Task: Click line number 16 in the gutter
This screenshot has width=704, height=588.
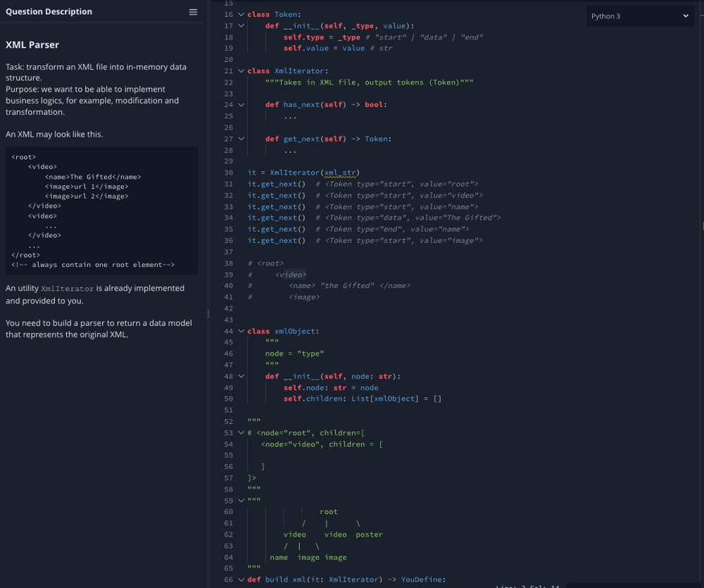Action: [x=229, y=14]
